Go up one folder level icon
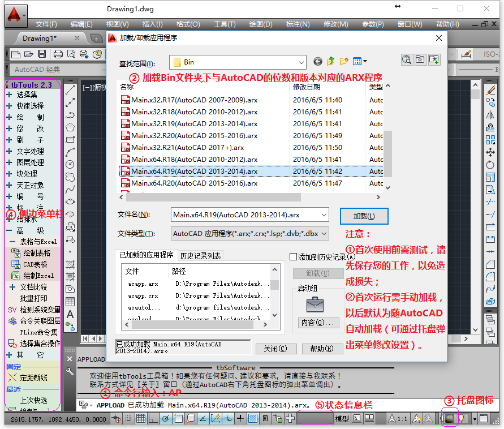Image resolution: width=504 pixels, height=429 pixels. click(x=330, y=61)
